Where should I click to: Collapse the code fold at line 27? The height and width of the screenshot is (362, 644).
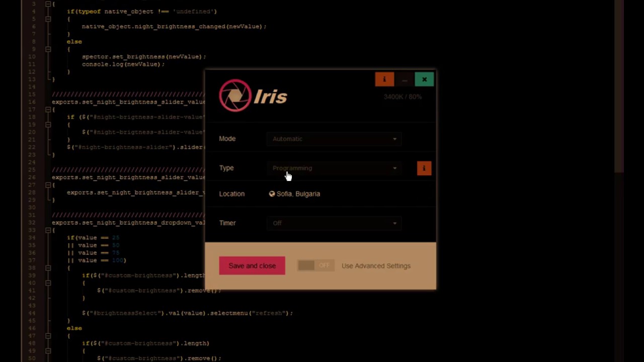tap(48, 185)
